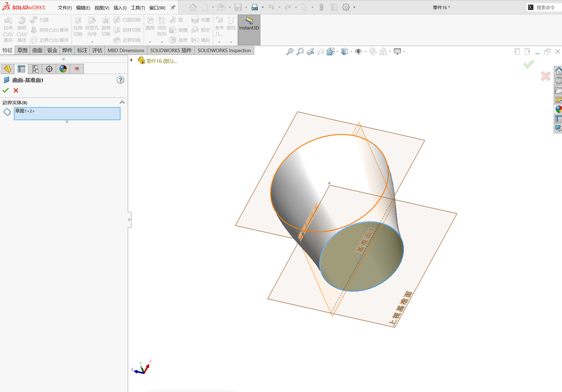Open the 工具(T) menu
The image size is (562, 392).
point(138,8)
